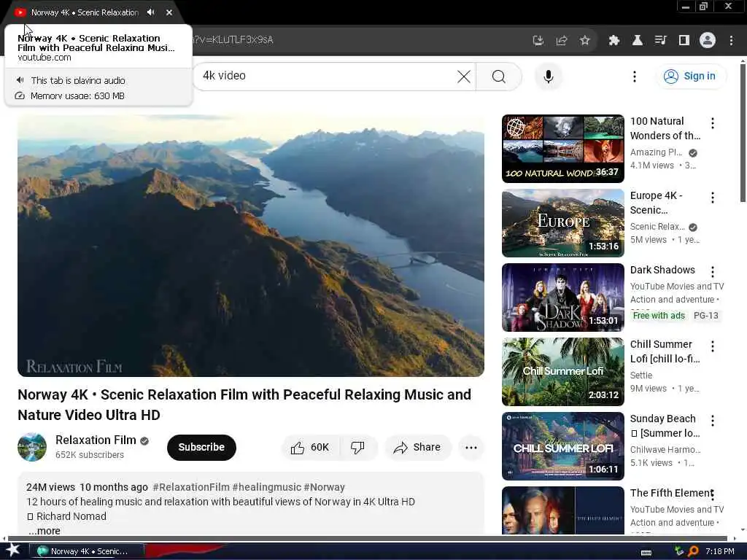Screen dimensions: 747x560
Task: Open 100 Natural Wonders video thumbnail
Action: pyautogui.click(x=562, y=149)
